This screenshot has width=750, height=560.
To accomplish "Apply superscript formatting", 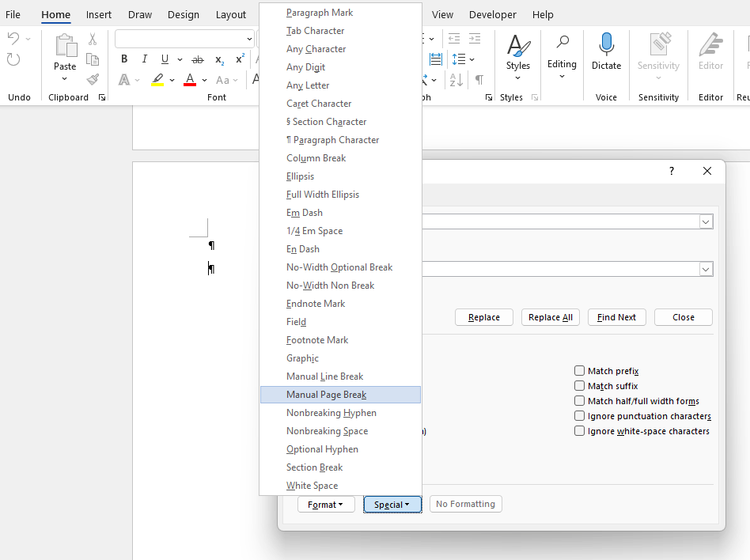I will coord(239,59).
